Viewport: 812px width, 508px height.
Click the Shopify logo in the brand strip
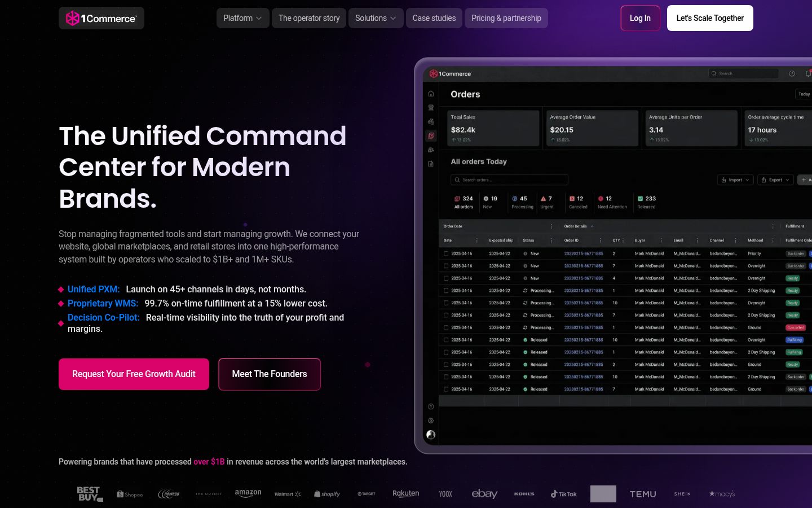click(327, 494)
